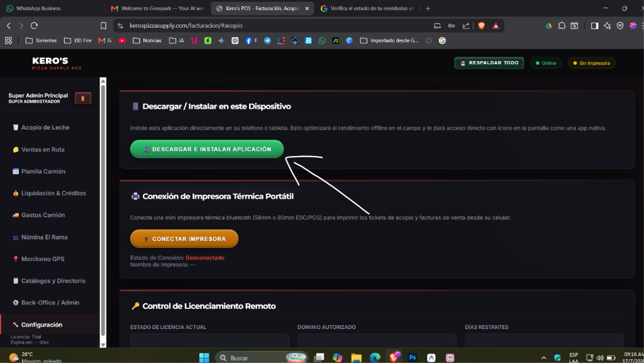Image resolution: width=644 pixels, height=363 pixels.
Task: Click the browser extensions puzzle icon
Action: pos(562,25)
